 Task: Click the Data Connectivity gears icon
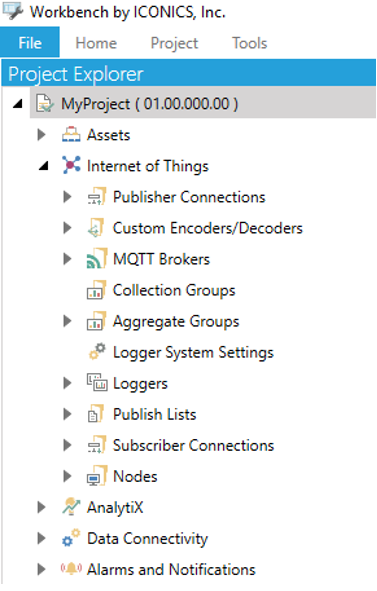pos(71,538)
